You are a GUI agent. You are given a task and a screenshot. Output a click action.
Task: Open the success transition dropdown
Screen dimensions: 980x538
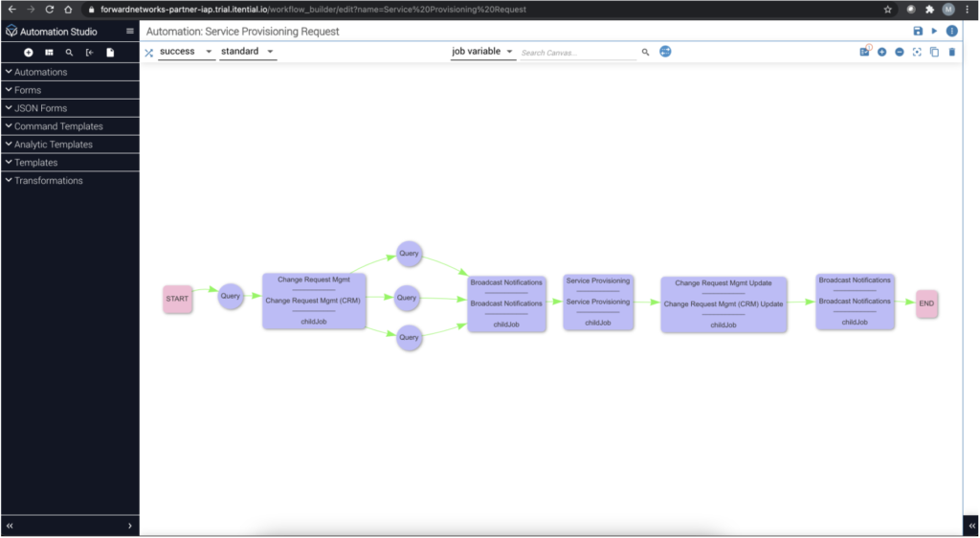point(186,52)
